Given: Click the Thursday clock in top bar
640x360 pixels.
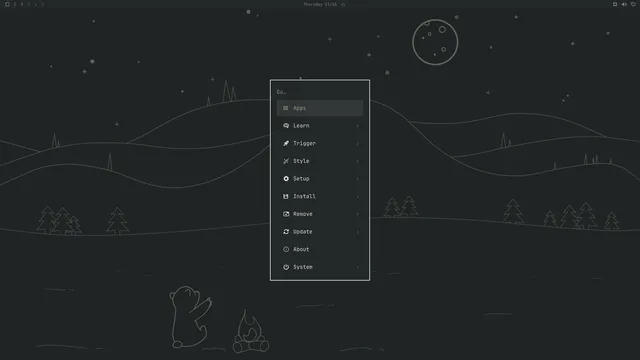Looking at the screenshot, I should (320, 4).
